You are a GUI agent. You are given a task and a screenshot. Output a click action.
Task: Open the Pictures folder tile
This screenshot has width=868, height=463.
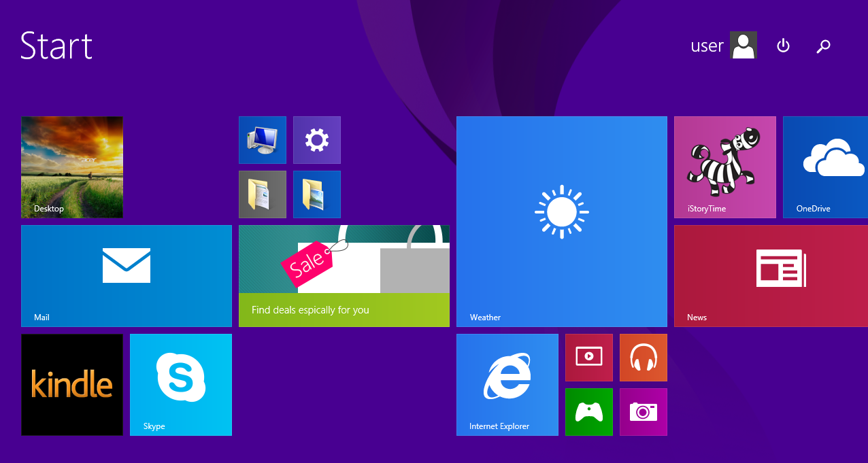click(x=317, y=194)
